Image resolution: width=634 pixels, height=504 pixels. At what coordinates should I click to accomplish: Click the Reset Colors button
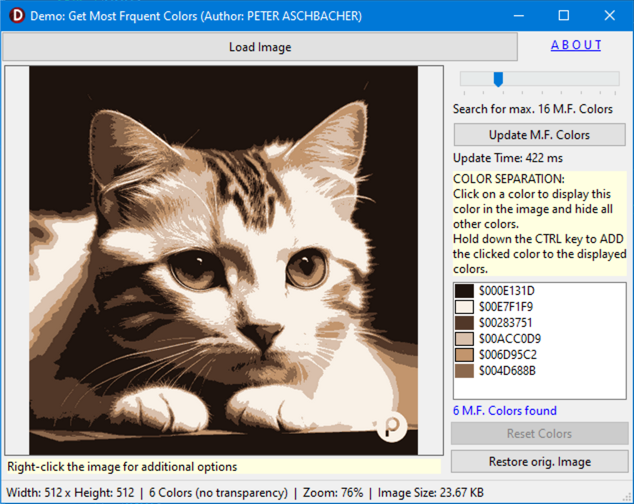point(539,434)
